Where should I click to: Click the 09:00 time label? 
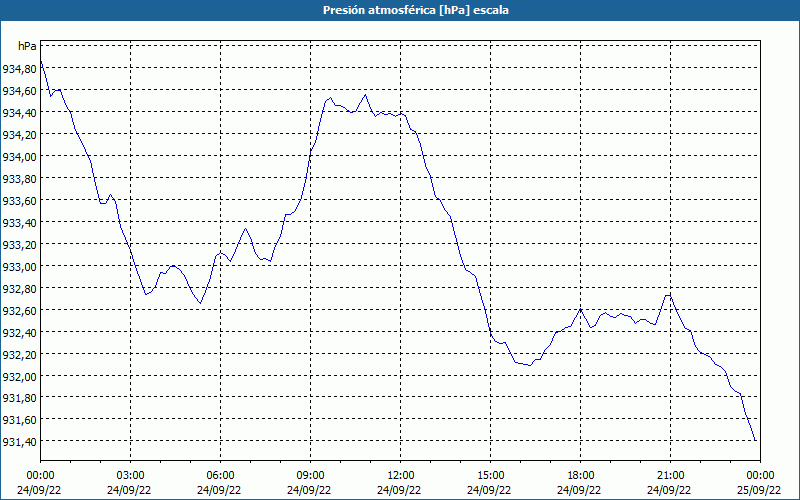click(310, 476)
